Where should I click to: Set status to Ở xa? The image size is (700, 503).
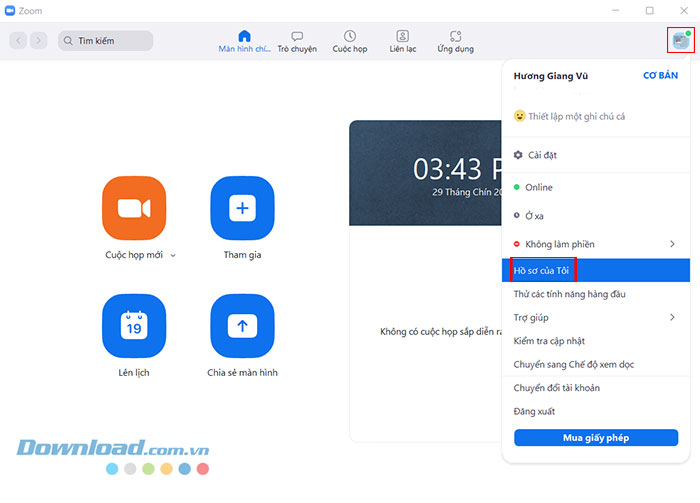click(x=534, y=216)
